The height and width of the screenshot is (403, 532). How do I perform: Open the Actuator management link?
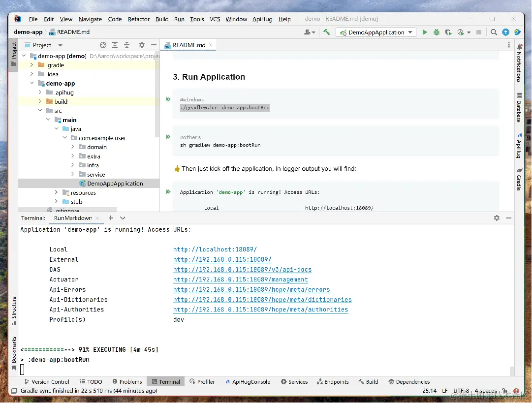point(241,279)
